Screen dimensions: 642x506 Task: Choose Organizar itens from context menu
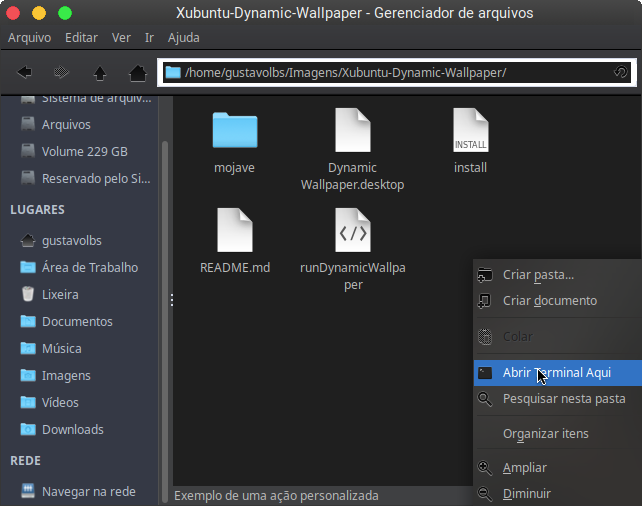click(558, 434)
